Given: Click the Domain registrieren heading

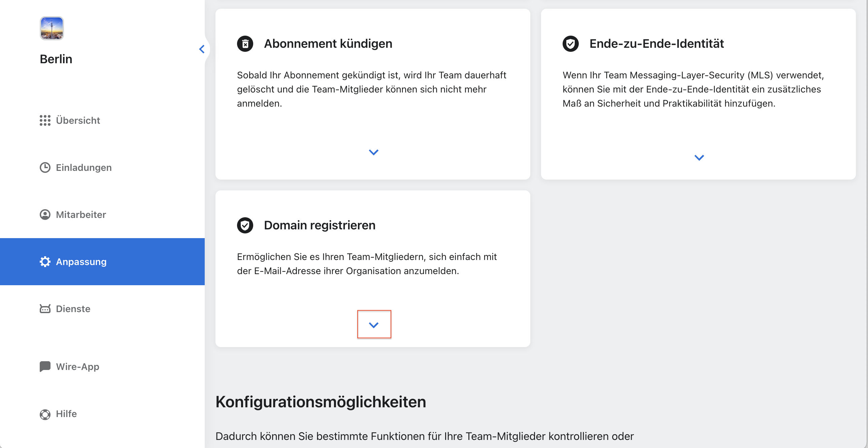Looking at the screenshot, I should tap(320, 225).
